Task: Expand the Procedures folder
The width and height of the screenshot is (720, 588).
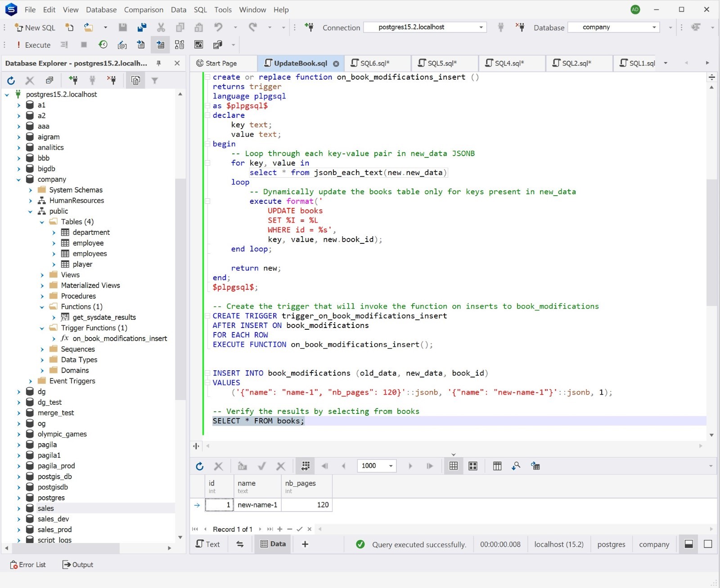Action: [42, 296]
